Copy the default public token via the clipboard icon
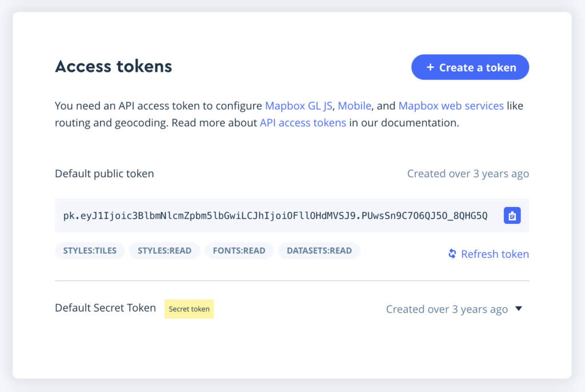The image size is (585, 392). [512, 215]
